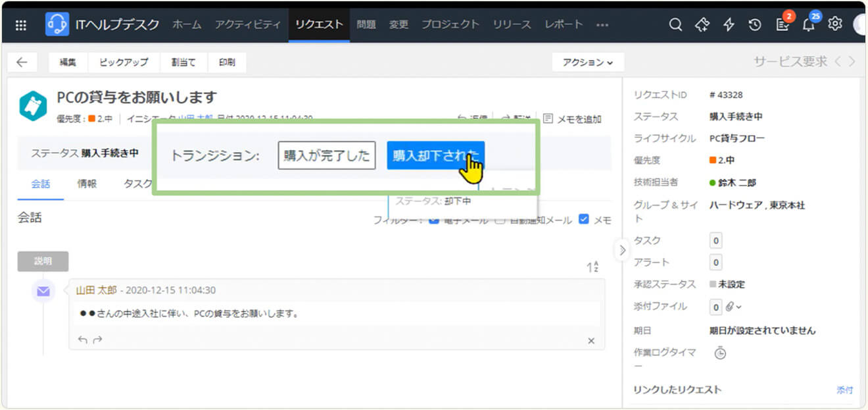Image resolution: width=868 pixels, height=410 pixels.
Task: Toggle the 電子メール filter checkbox
Action: (x=434, y=220)
